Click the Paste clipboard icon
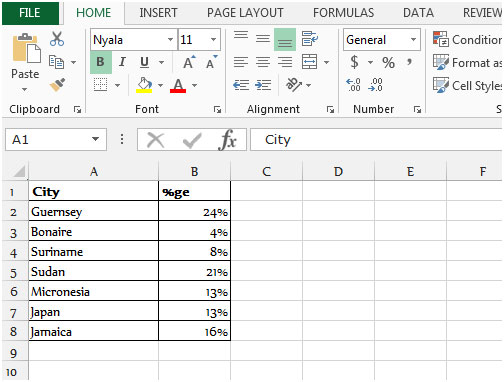Image resolution: width=504 pixels, height=382 pixels. (26, 48)
